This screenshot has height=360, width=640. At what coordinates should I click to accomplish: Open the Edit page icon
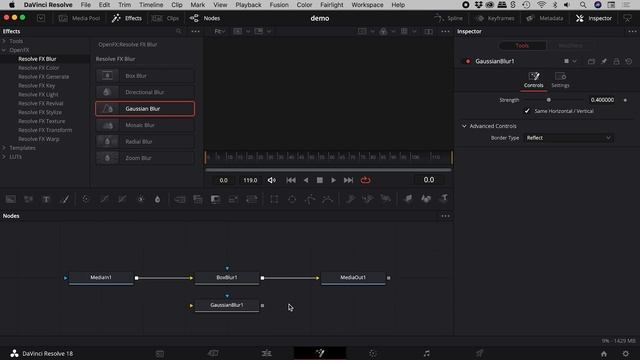point(267,353)
